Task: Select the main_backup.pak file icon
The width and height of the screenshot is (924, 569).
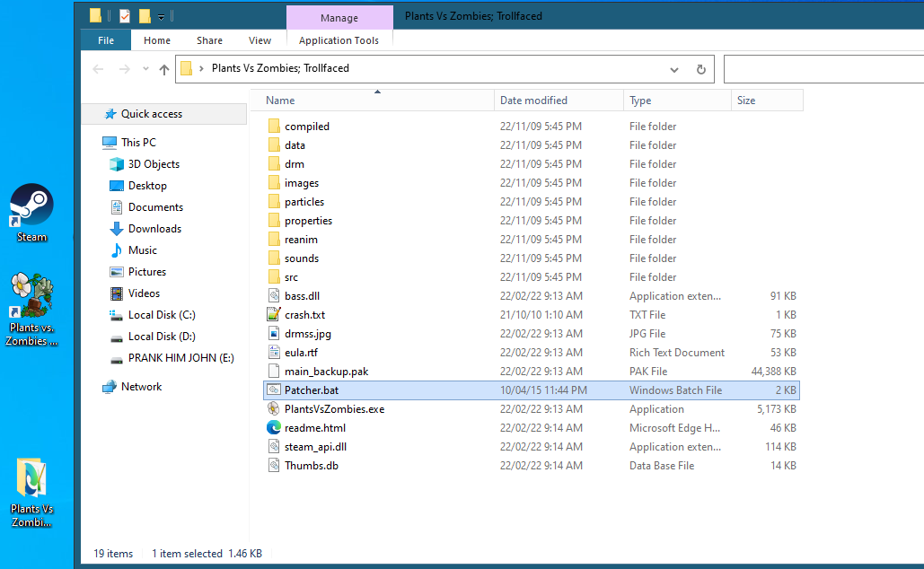Action: 273,371
